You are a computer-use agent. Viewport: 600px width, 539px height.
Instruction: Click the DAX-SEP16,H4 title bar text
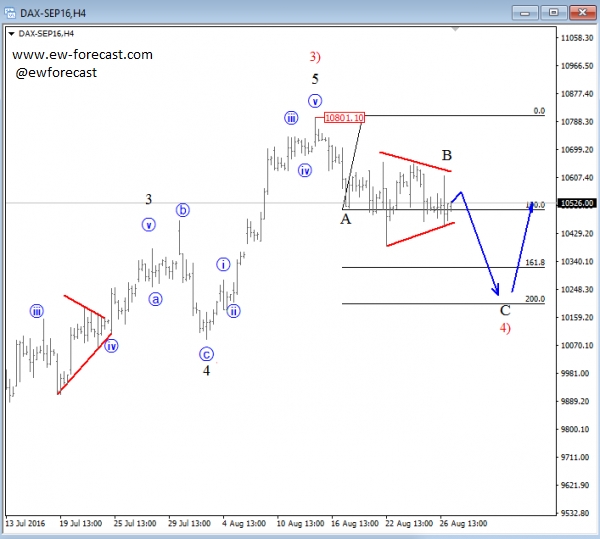pyautogui.click(x=53, y=13)
